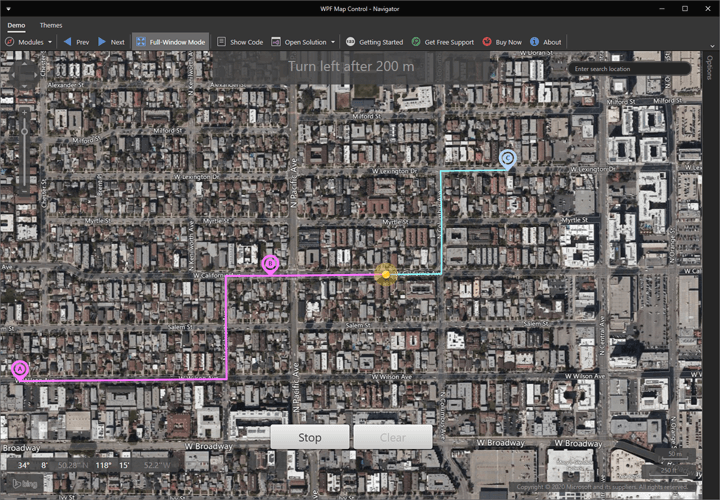Click the pink route waypoint marker on W California
The image size is (720, 500).
(x=269, y=263)
